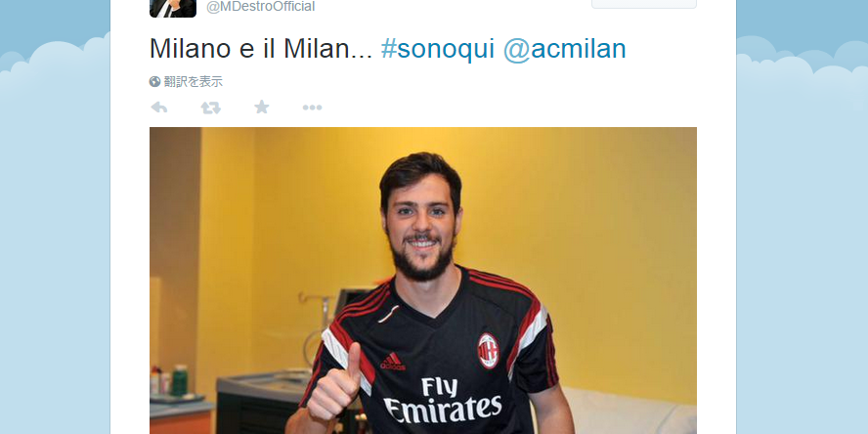The image size is (868, 434).
Task: Visit the @acmilan mention
Action: (565, 49)
